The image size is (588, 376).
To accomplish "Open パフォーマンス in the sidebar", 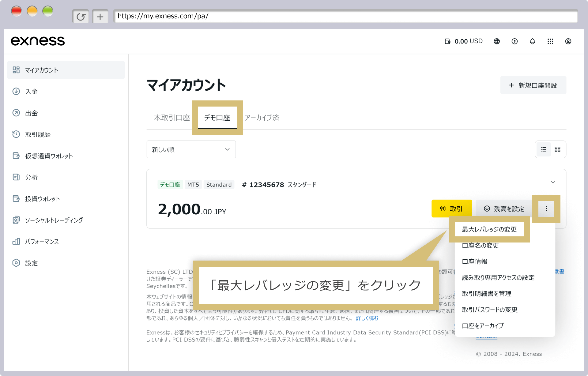I will [66, 241].
